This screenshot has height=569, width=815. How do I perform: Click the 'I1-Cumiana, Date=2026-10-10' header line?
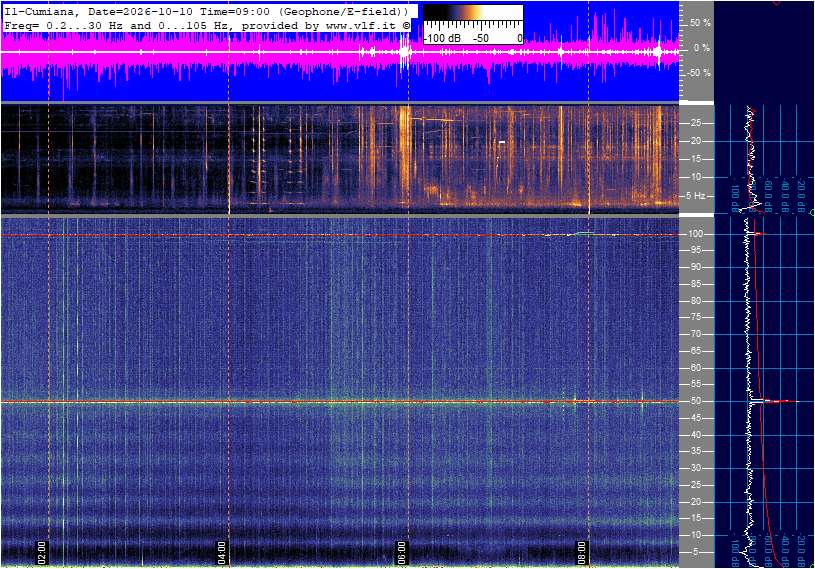pos(206,11)
